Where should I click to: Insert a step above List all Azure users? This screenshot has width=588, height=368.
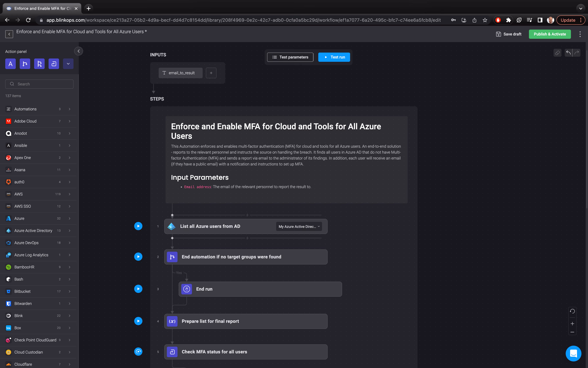pos(247,215)
